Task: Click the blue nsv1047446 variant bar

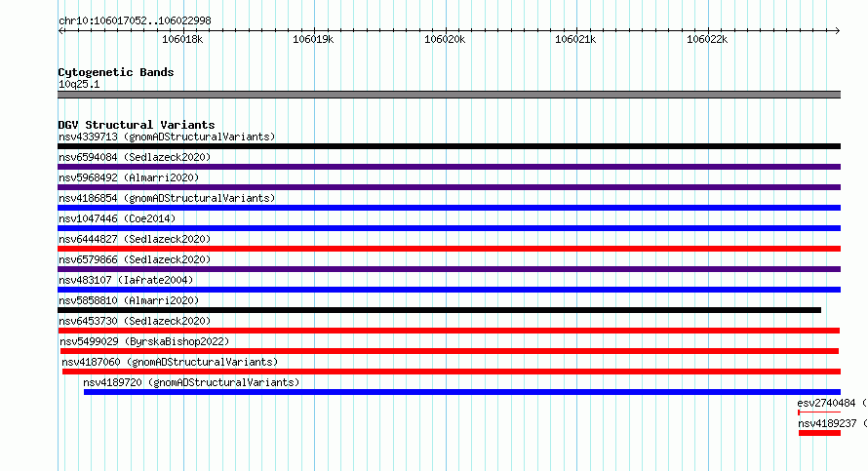Action: pyautogui.click(x=449, y=228)
